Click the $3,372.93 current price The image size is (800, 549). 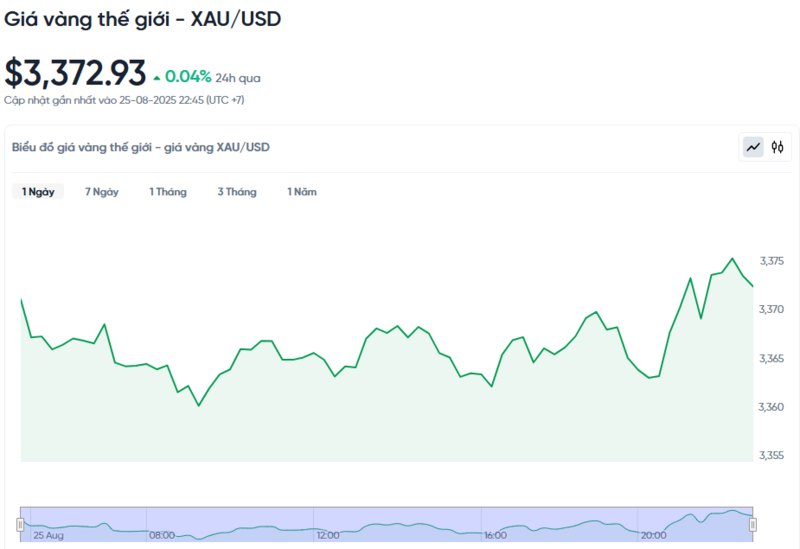(x=75, y=73)
